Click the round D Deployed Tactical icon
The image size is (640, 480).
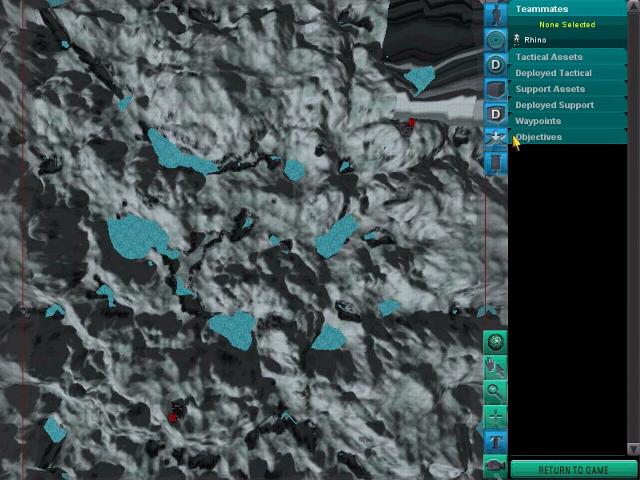tap(496, 65)
